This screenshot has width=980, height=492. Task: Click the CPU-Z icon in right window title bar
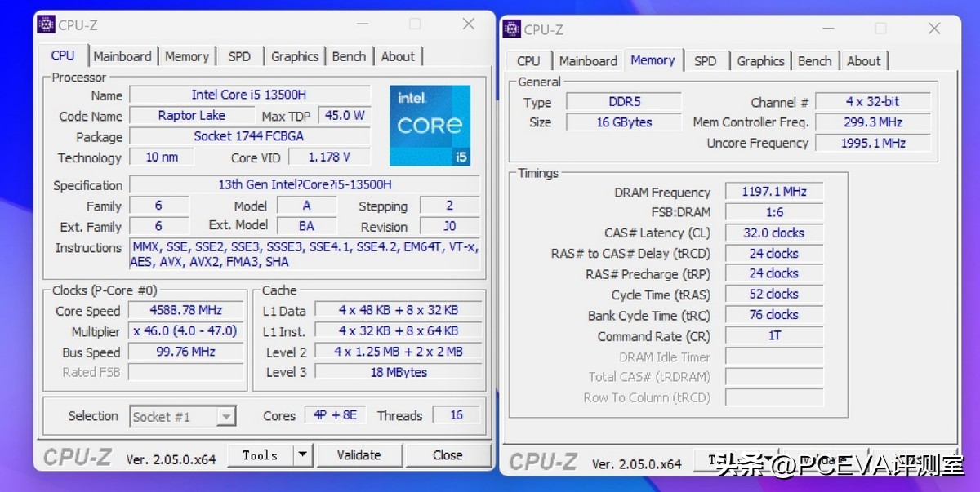pyautogui.click(x=512, y=29)
